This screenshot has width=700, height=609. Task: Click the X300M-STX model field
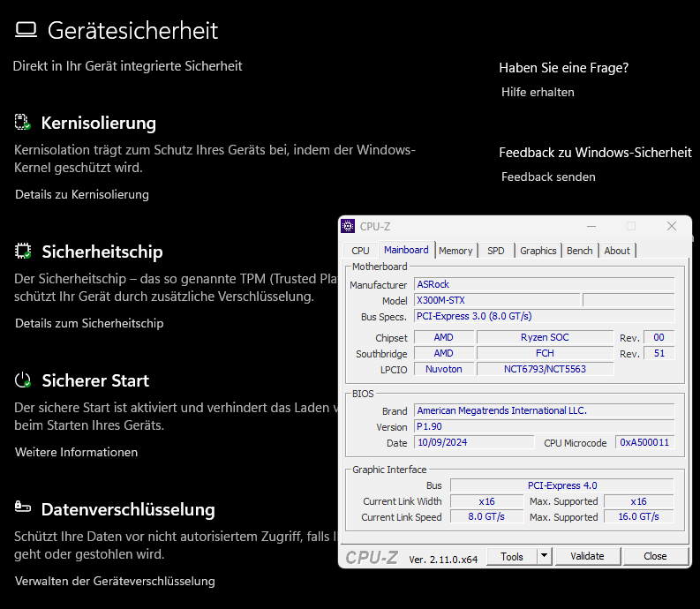point(497,300)
